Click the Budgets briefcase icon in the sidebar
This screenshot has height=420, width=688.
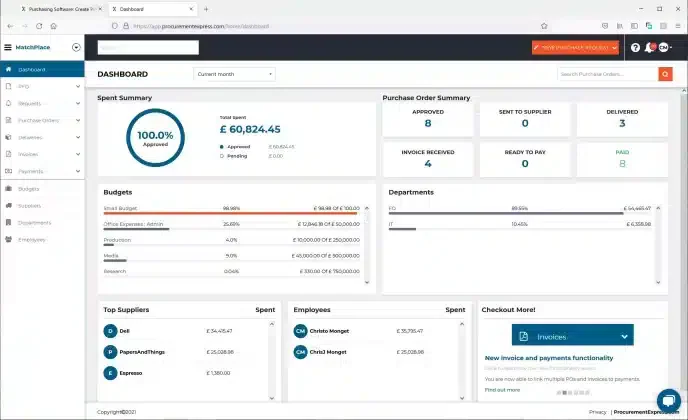pos(8,189)
